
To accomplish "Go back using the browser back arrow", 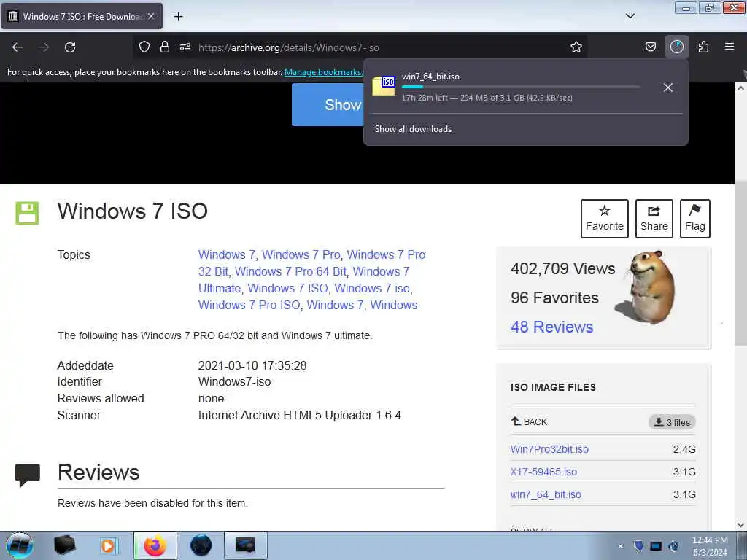I will (18, 47).
